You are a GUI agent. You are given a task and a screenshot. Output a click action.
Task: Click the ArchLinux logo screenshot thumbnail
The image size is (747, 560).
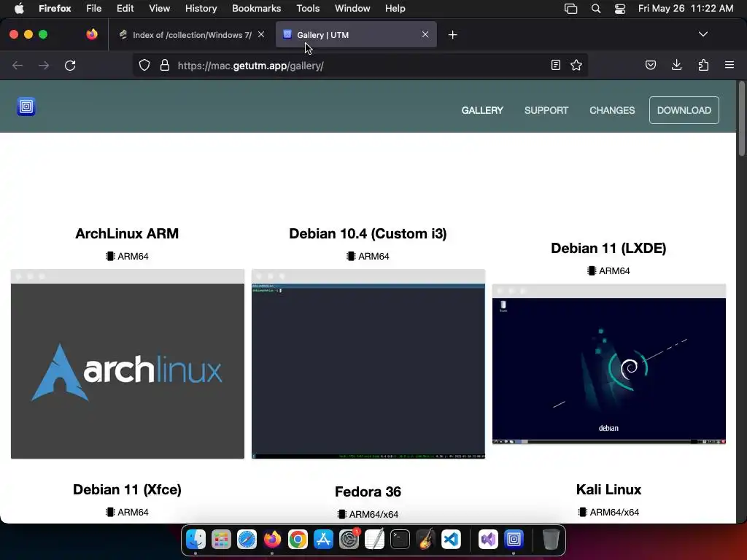pos(128,364)
